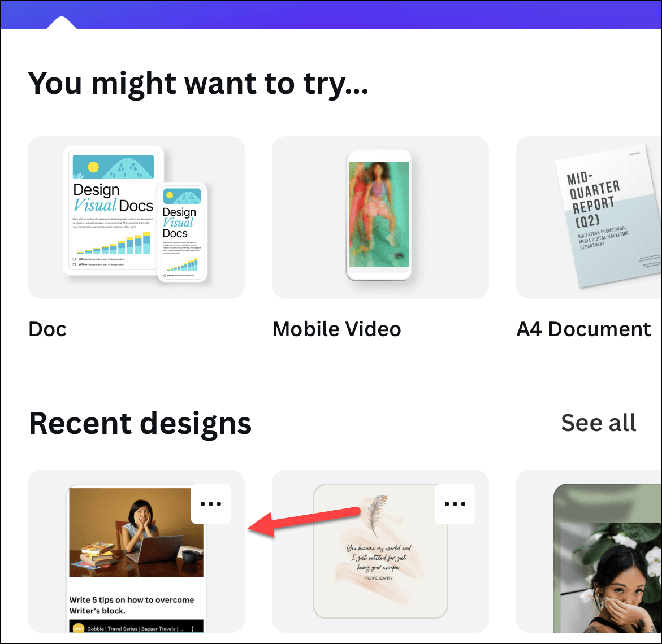This screenshot has height=644, width=662.
Task: Click the Doc label below the template
Action: click(47, 329)
